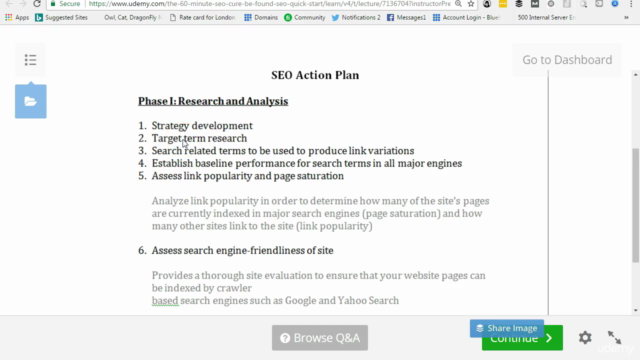
Task: Click the yellow extension icon in toolbar
Action: (503, 4)
